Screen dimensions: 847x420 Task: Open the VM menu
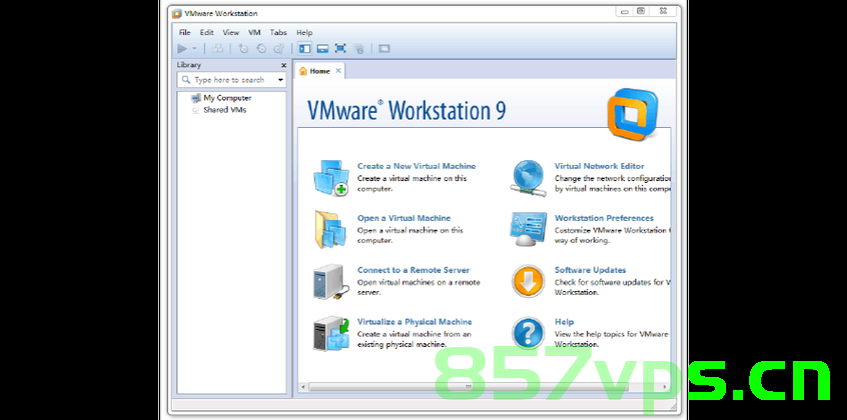point(254,32)
